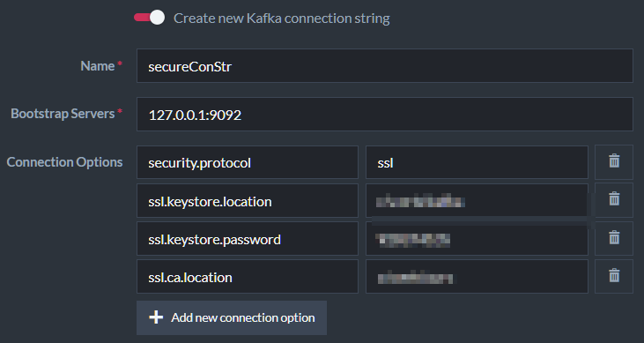Trash the ssl.ca.location option row
The image size is (644, 343).
(614, 276)
